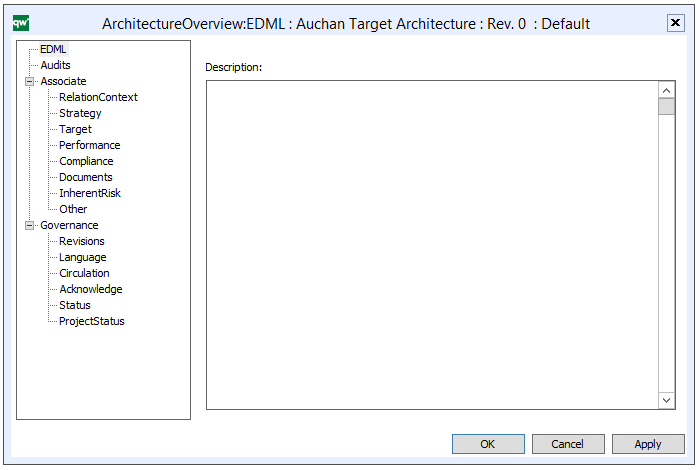700x470 pixels.
Task: Select the Performance tree entry
Action: (89, 145)
